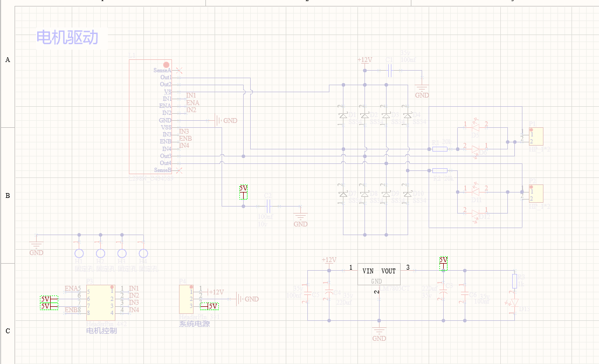Select the +12V port at regulator input
599x364 pixels.
tap(329, 263)
